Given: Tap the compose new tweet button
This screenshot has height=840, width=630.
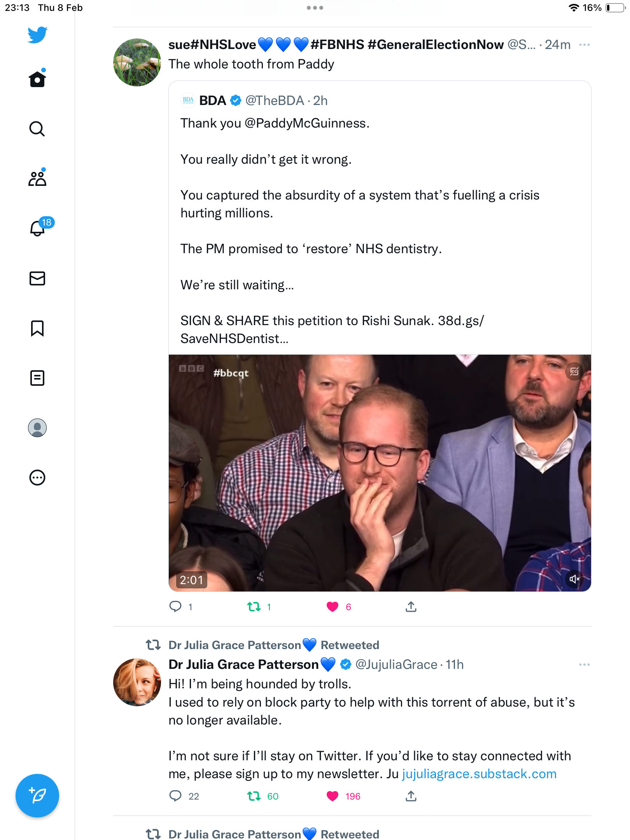Looking at the screenshot, I should click(x=37, y=796).
